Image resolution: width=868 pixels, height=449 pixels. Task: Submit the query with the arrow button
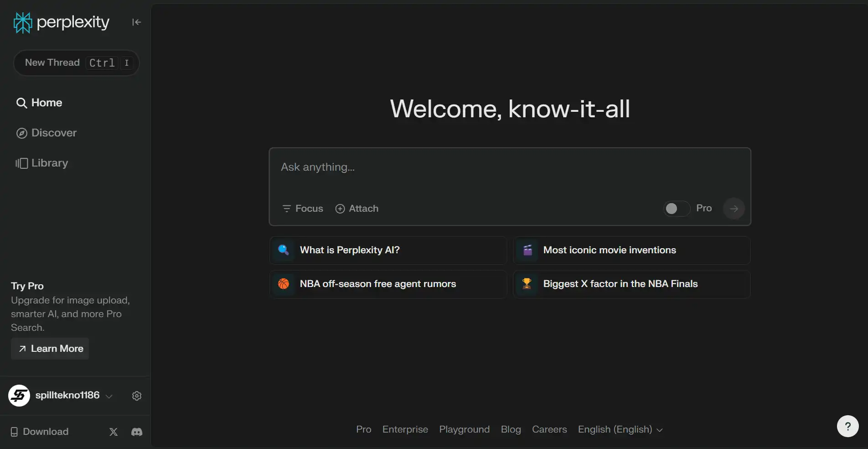(x=734, y=209)
